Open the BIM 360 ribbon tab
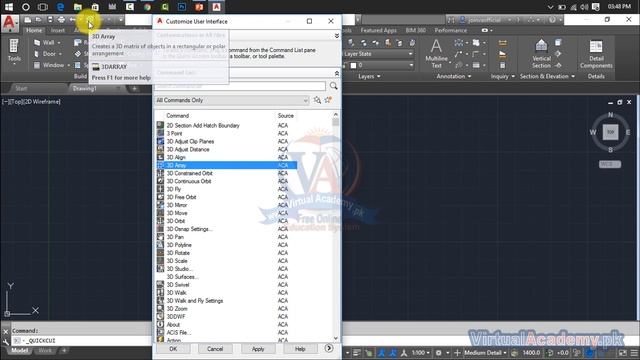640x360 pixels. pyautogui.click(x=416, y=30)
